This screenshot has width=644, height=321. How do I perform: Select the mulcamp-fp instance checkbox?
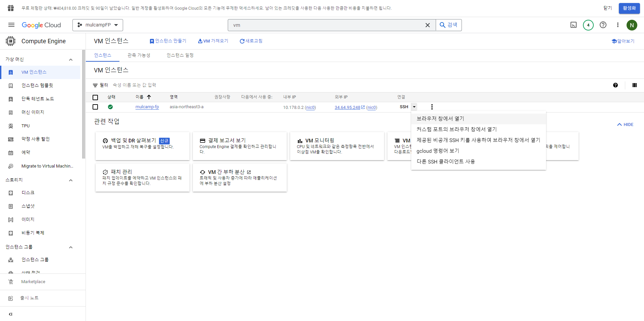click(x=95, y=107)
